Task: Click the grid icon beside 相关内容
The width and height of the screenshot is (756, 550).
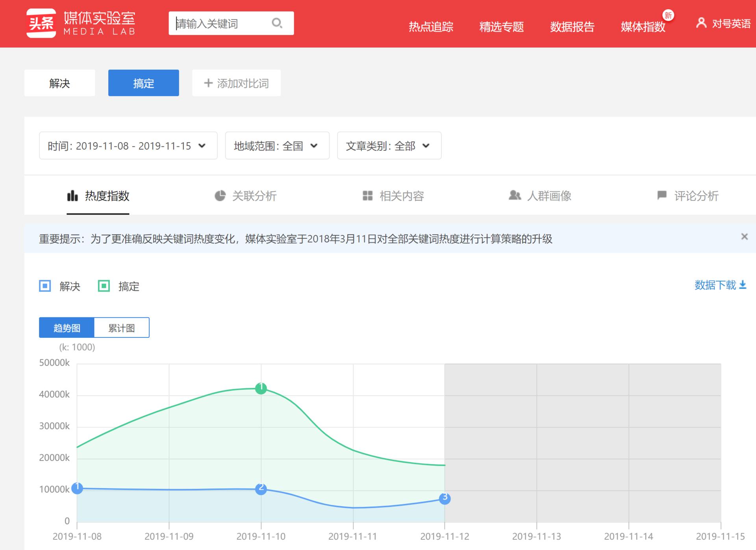Action: [367, 196]
